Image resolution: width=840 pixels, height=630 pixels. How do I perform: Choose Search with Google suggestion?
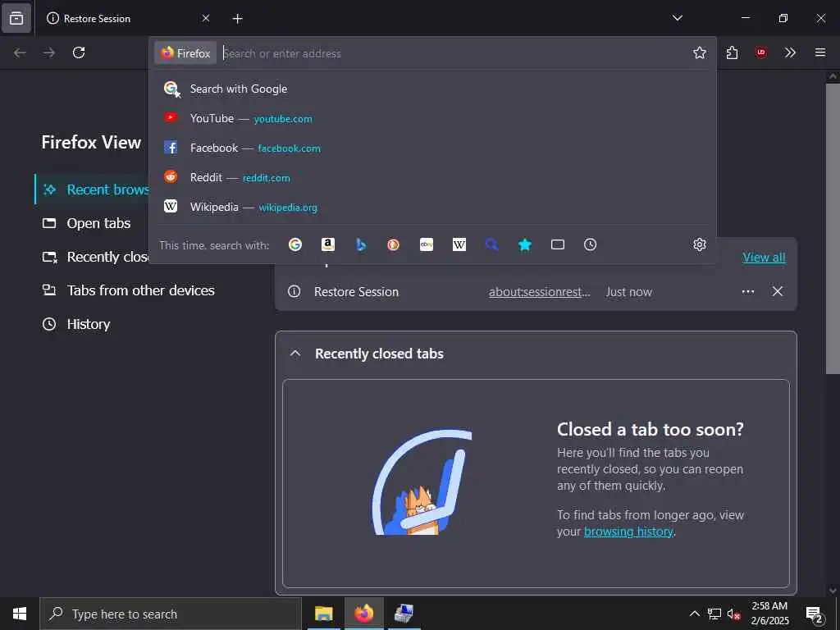pos(433,89)
